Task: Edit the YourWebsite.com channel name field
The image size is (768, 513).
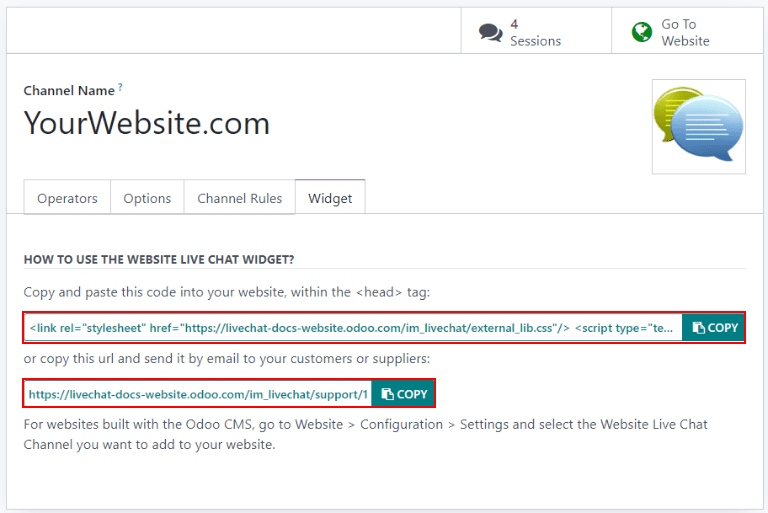Action: pos(147,123)
